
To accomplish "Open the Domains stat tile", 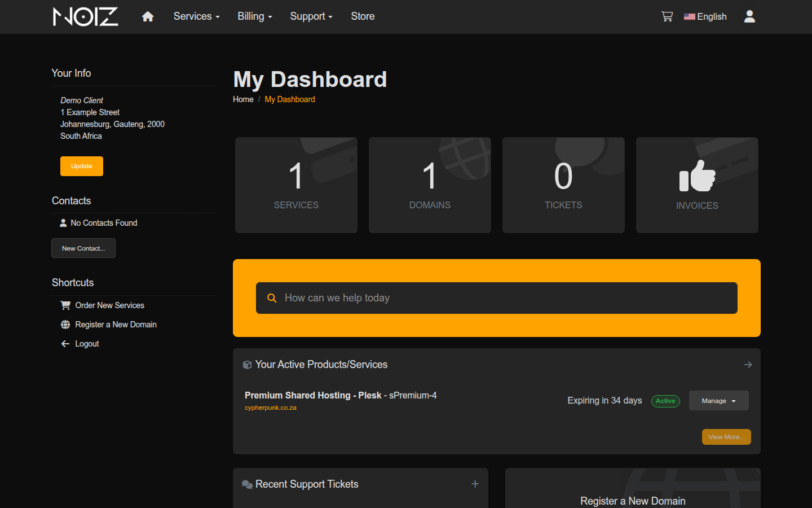I will [430, 185].
